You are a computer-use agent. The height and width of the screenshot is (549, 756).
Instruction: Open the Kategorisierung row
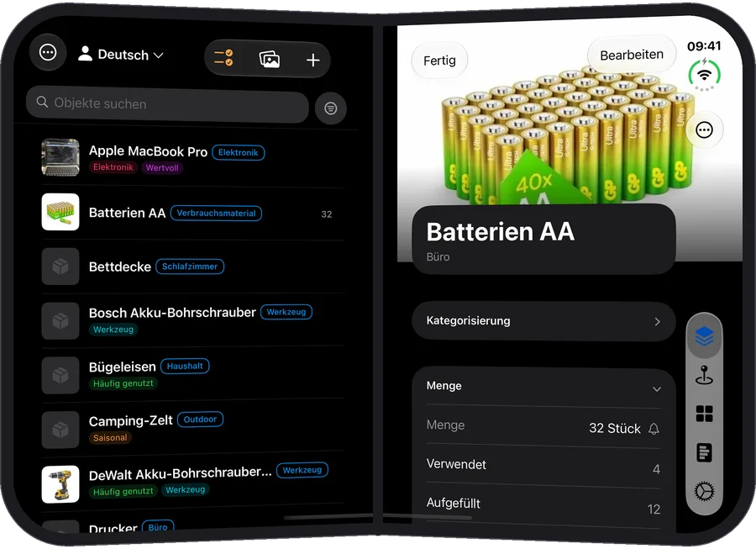coord(543,321)
